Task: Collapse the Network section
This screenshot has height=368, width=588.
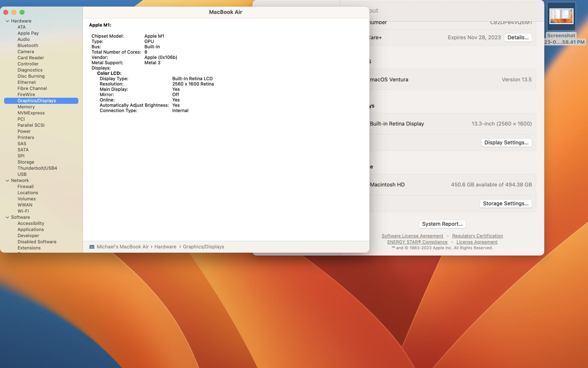Action: pyautogui.click(x=7, y=181)
